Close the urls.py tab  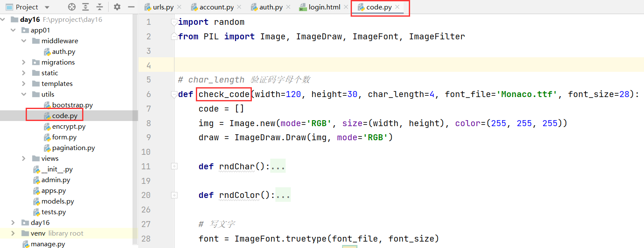click(179, 7)
